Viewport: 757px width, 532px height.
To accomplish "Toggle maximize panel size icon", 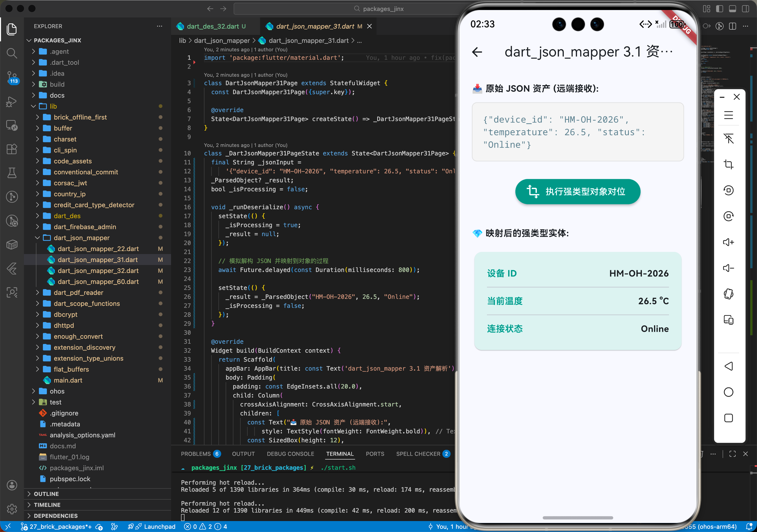I will coord(732,454).
